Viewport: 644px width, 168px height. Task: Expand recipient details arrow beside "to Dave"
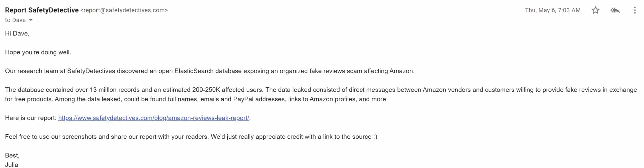tap(31, 20)
